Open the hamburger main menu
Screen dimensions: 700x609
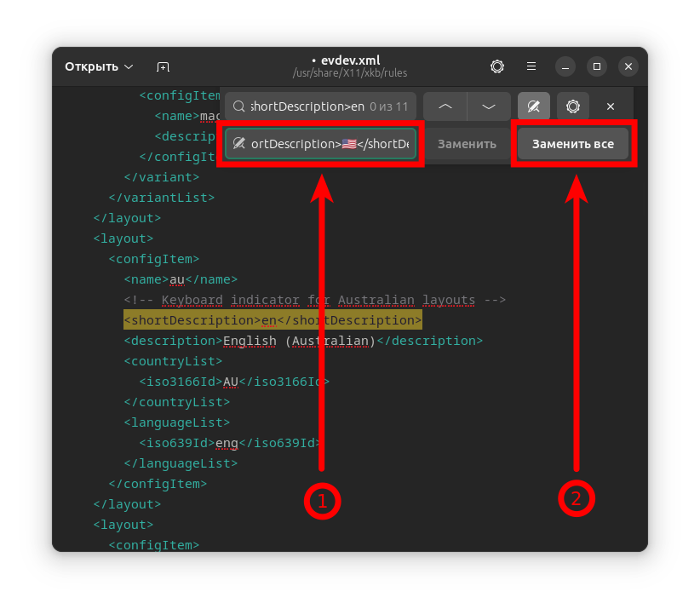point(531,66)
